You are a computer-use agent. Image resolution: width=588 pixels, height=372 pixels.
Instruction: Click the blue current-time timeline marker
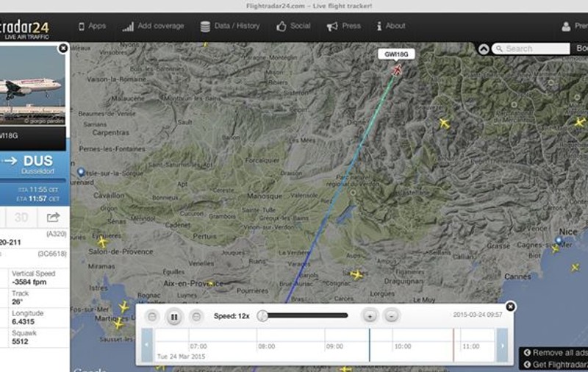point(370,345)
